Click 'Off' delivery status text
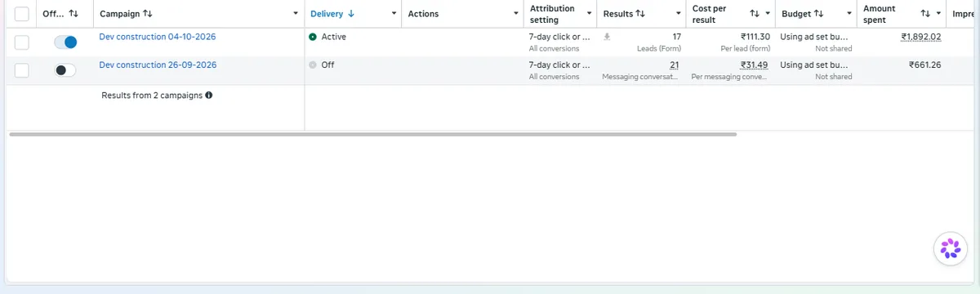Viewport: 980px width, 294px height. click(x=327, y=65)
